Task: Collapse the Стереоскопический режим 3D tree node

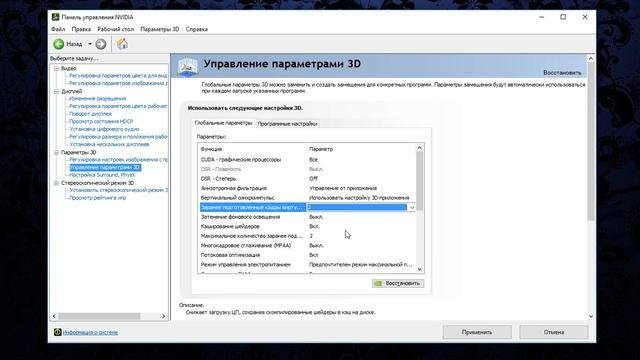Action: [56, 183]
